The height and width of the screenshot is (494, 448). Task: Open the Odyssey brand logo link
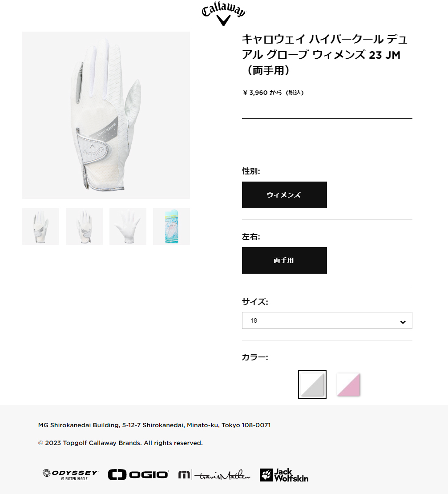click(x=71, y=475)
